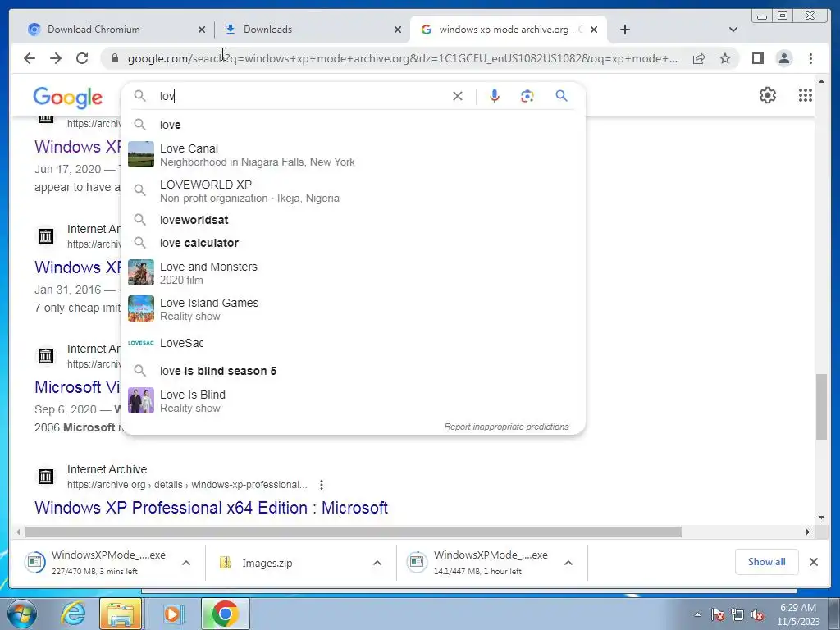Expand options for Images.zip download
Image resolution: width=840 pixels, height=630 pixels.
coord(377,563)
